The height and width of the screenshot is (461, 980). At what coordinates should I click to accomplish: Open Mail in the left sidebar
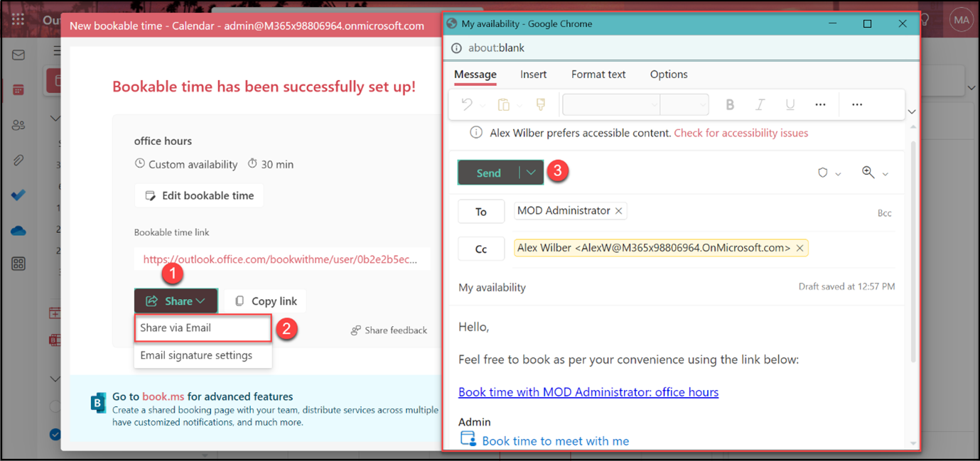click(x=18, y=55)
